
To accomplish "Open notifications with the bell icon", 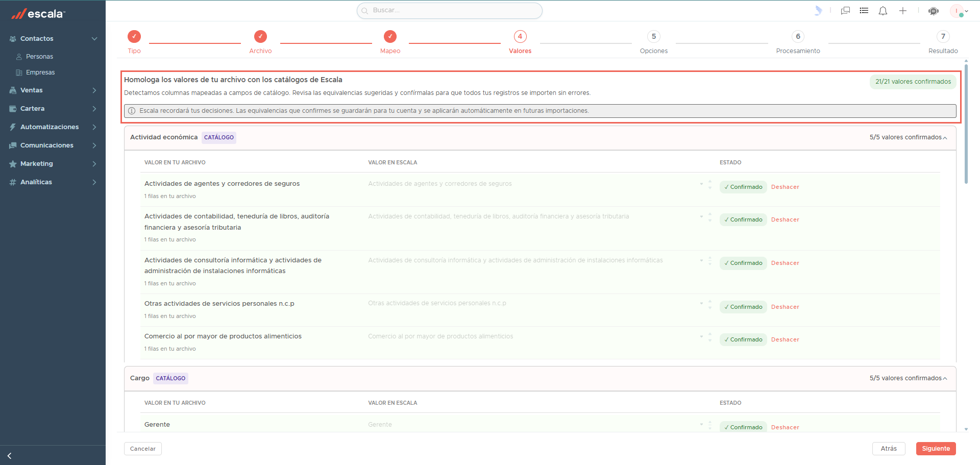I will tap(883, 11).
